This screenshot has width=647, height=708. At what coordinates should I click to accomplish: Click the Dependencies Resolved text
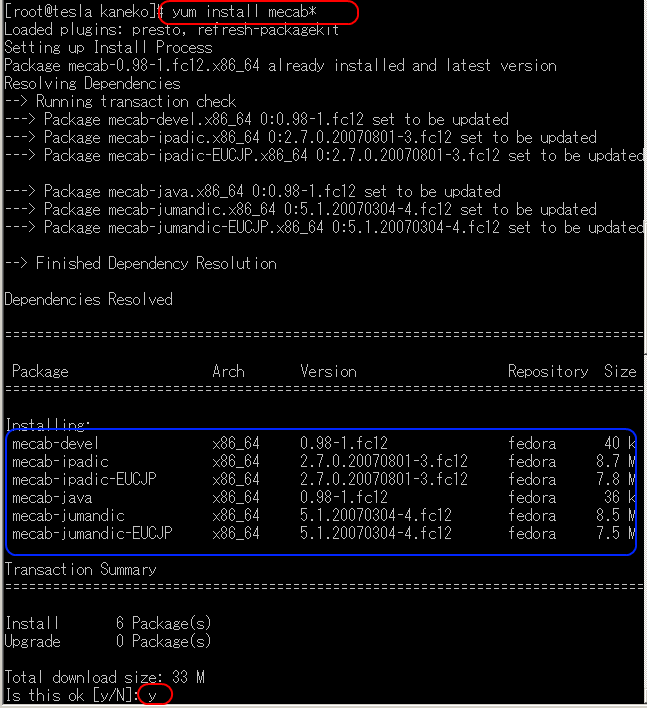[x=88, y=299]
